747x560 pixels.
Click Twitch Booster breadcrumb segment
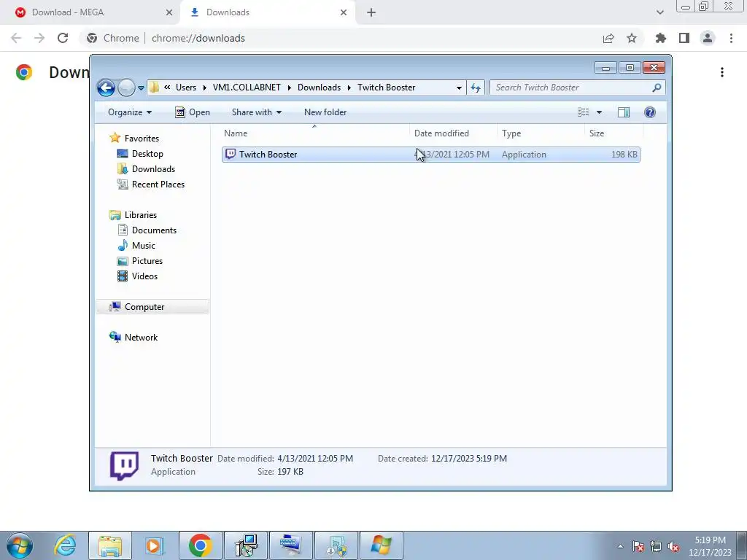pos(387,87)
